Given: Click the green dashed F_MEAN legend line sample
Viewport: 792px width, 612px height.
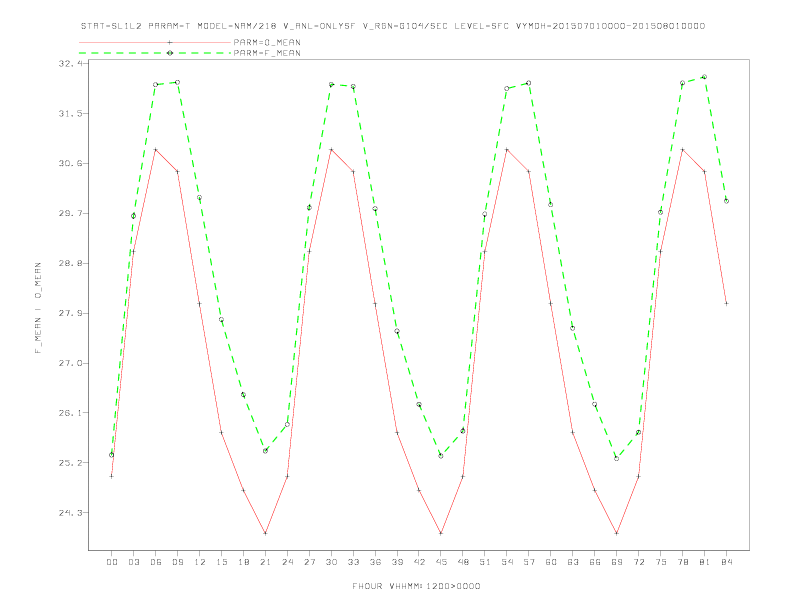Looking at the screenshot, I should 155,53.
